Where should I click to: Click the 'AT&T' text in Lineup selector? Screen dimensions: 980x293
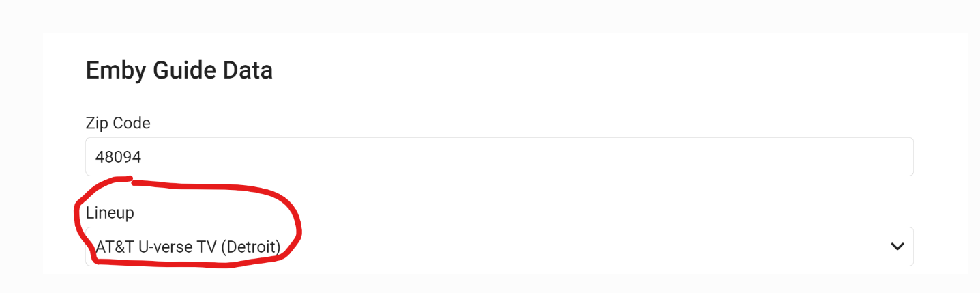115,247
